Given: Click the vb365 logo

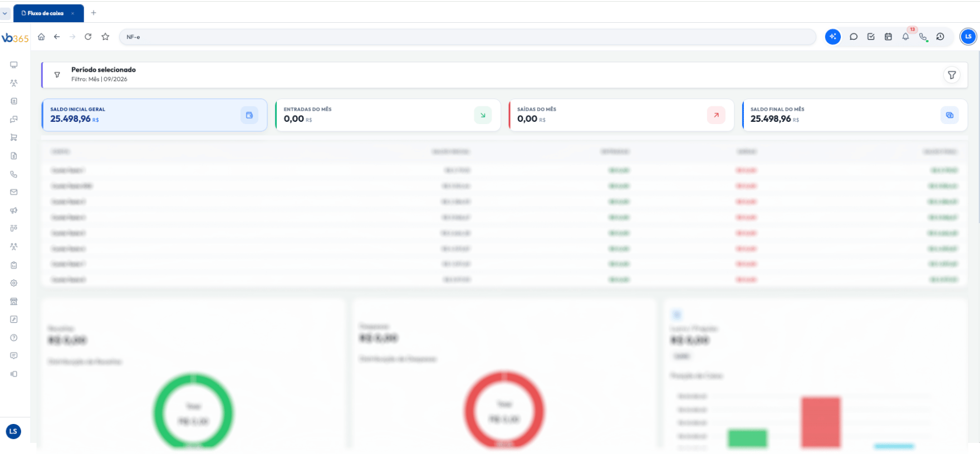Looking at the screenshot, I should click(15, 38).
